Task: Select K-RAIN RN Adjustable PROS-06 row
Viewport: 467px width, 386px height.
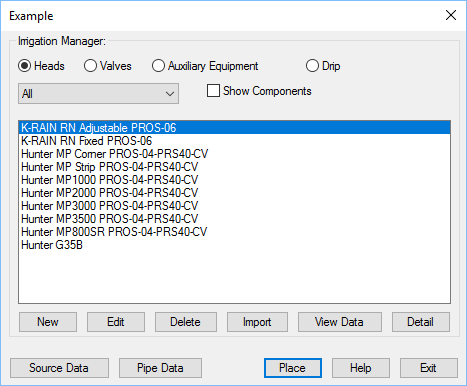Action: 234,128
